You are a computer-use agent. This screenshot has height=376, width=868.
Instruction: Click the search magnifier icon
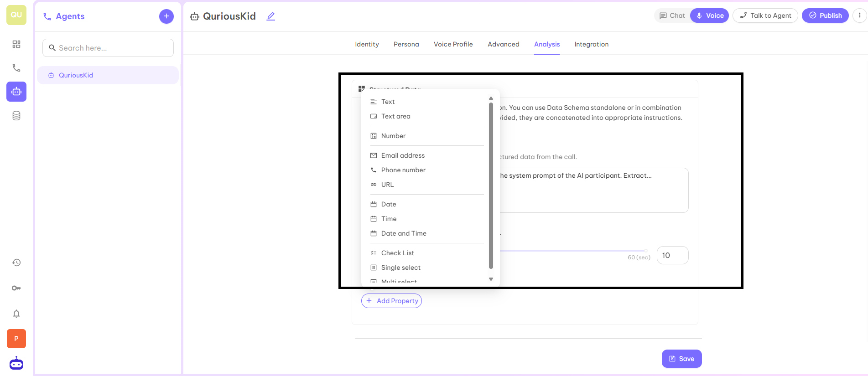pyautogui.click(x=52, y=48)
